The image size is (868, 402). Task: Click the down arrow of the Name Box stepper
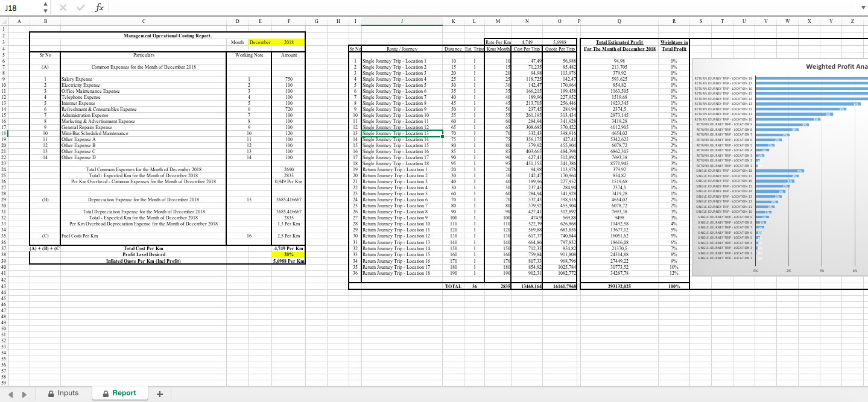click(x=45, y=10)
